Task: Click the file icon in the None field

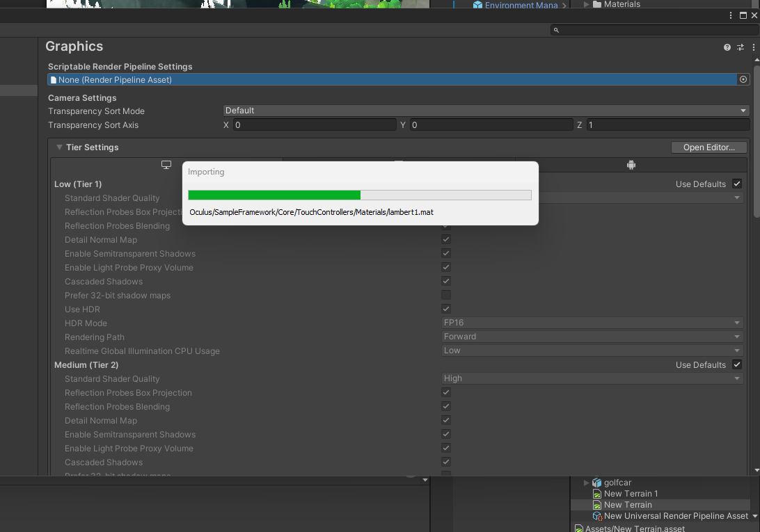Action: tap(54, 79)
